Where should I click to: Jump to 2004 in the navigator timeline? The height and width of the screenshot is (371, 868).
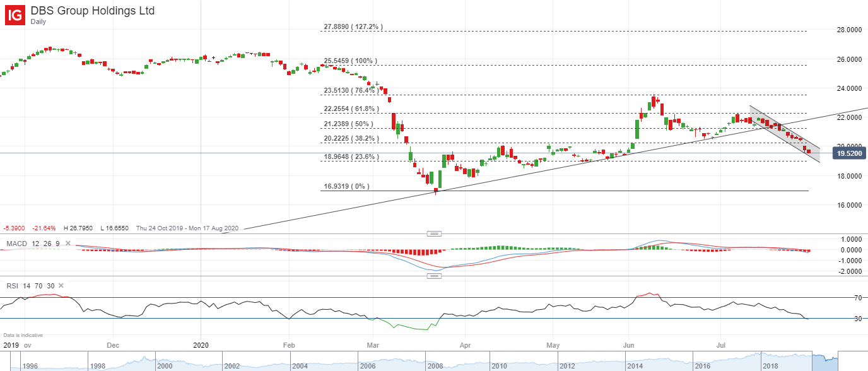(x=300, y=366)
